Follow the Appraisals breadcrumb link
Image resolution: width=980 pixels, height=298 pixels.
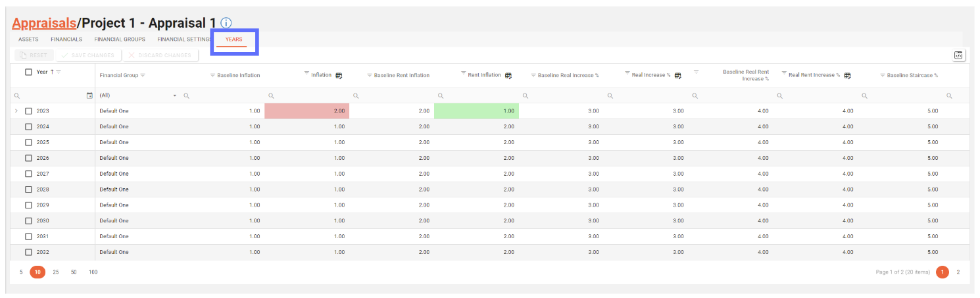click(x=44, y=23)
